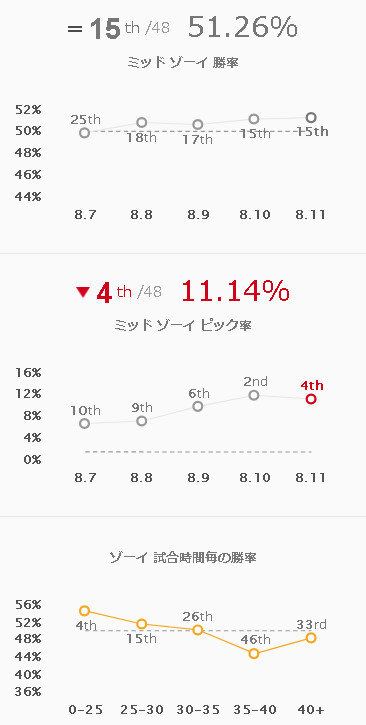Click the ゾーイ 試合時間毎の勝率 chart title

[x=183, y=557]
